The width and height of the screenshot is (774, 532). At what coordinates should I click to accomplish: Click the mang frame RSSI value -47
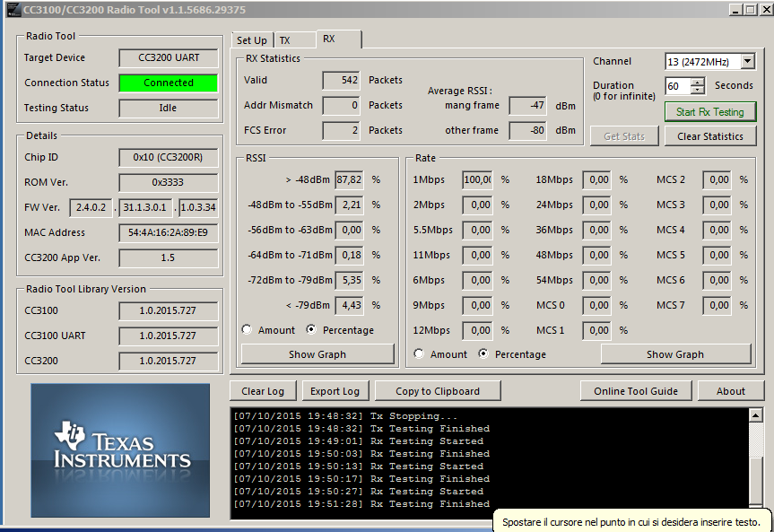pos(527,105)
